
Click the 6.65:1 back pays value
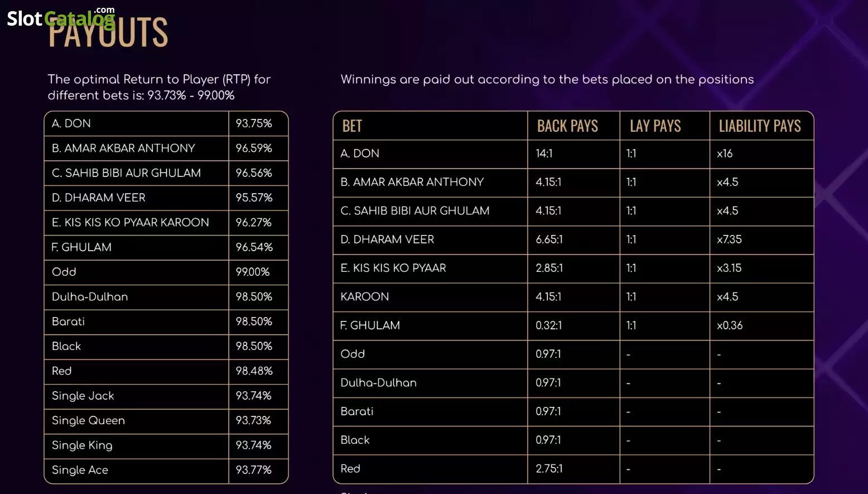click(x=549, y=239)
